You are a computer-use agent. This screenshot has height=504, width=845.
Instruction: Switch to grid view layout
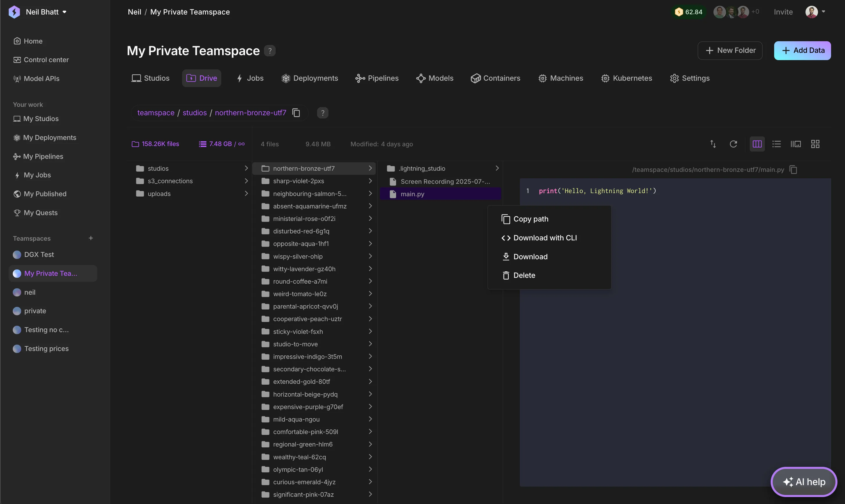(x=815, y=144)
